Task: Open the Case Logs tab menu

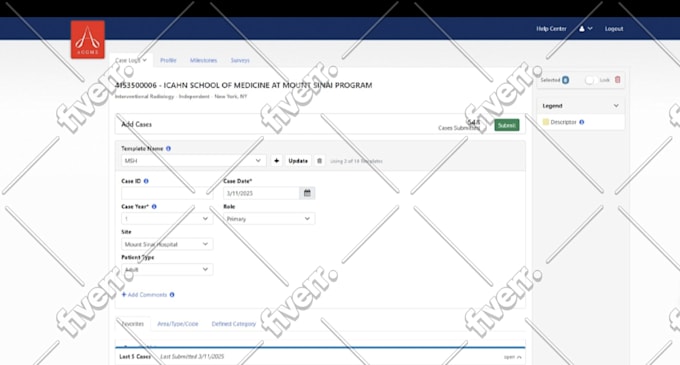Action: 131,60
